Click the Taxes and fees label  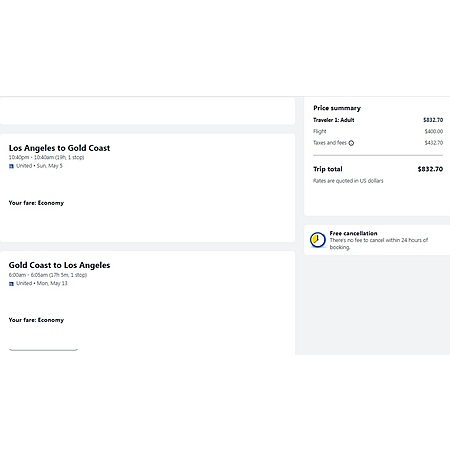pos(330,143)
